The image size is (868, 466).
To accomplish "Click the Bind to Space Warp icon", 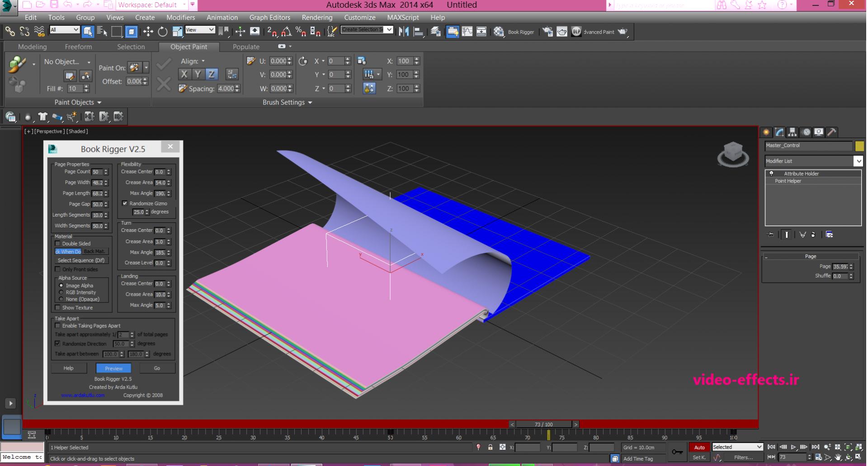I will (x=39, y=31).
